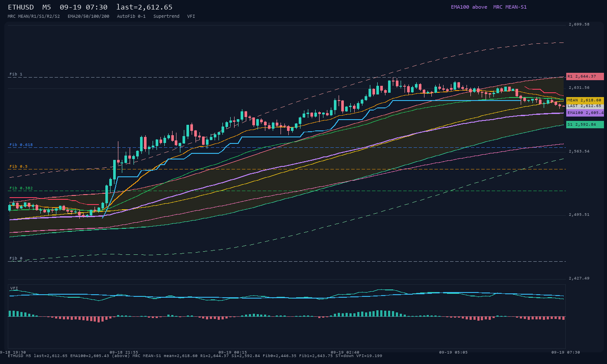607x364 pixels.
Task: Click the Fib 0.618 level label
Action: click(21, 145)
